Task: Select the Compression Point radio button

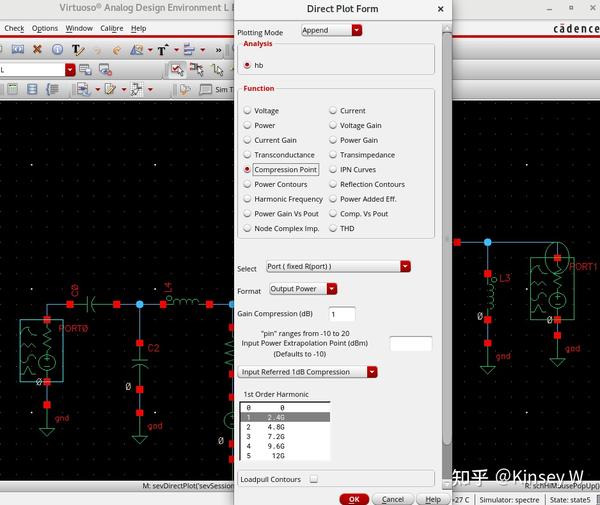Action: point(247,169)
